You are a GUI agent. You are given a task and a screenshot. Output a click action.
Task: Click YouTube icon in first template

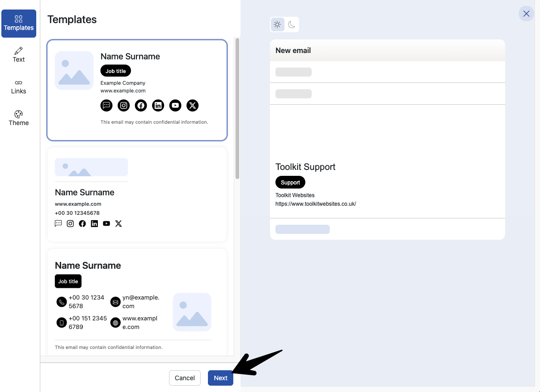click(x=175, y=106)
